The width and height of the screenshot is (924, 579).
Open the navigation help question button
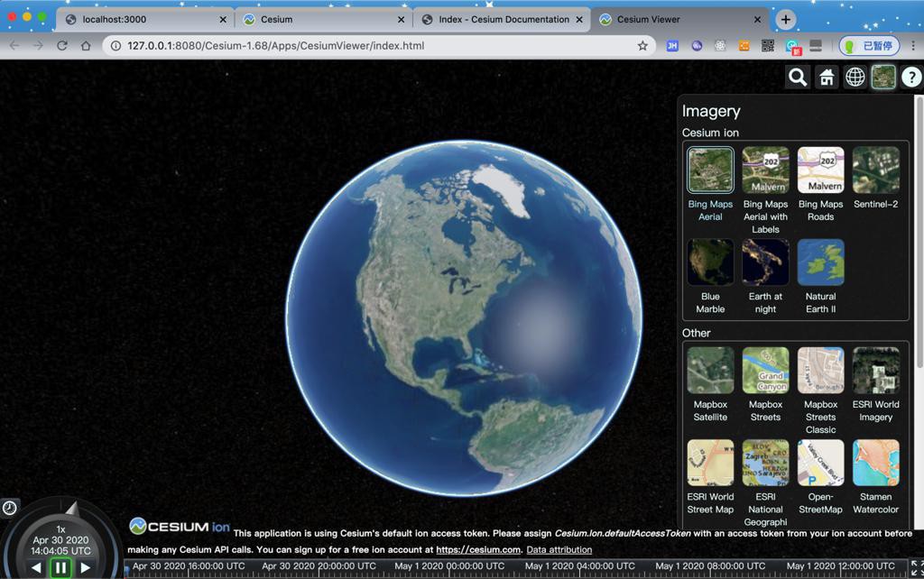[911, 78]
